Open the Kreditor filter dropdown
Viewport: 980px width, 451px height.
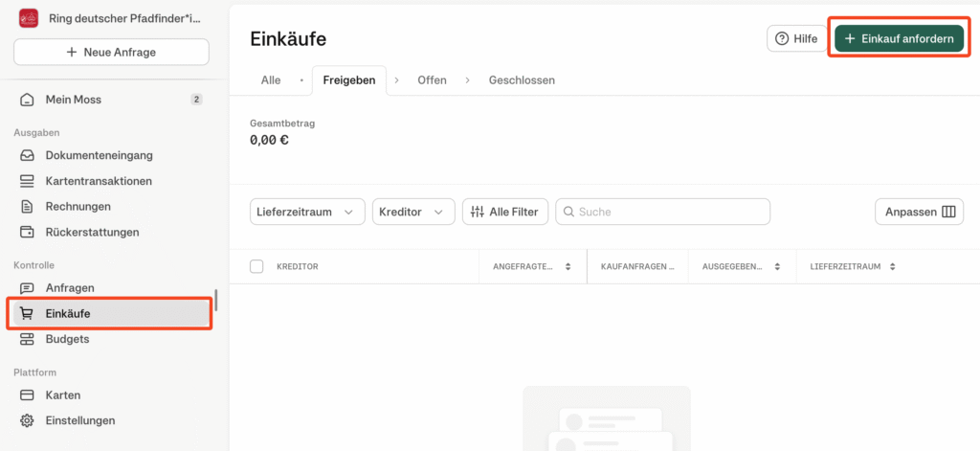tap(413, 212)
